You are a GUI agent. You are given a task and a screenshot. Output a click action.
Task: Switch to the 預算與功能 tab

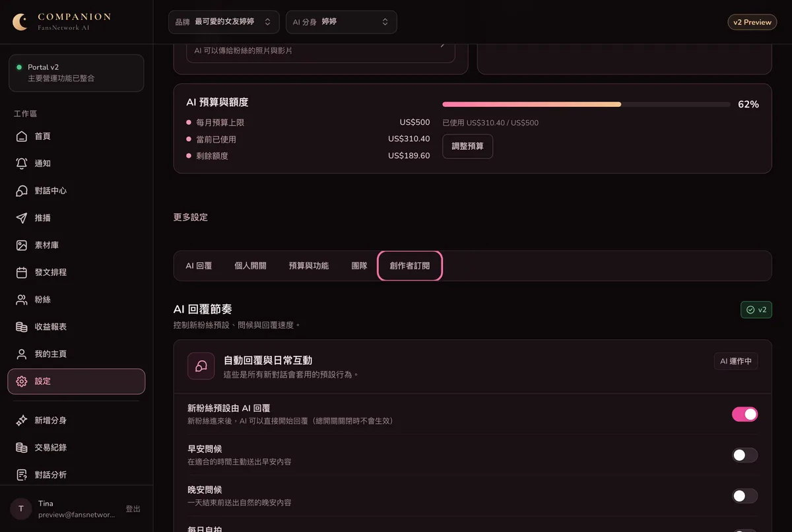click(308, 266)
